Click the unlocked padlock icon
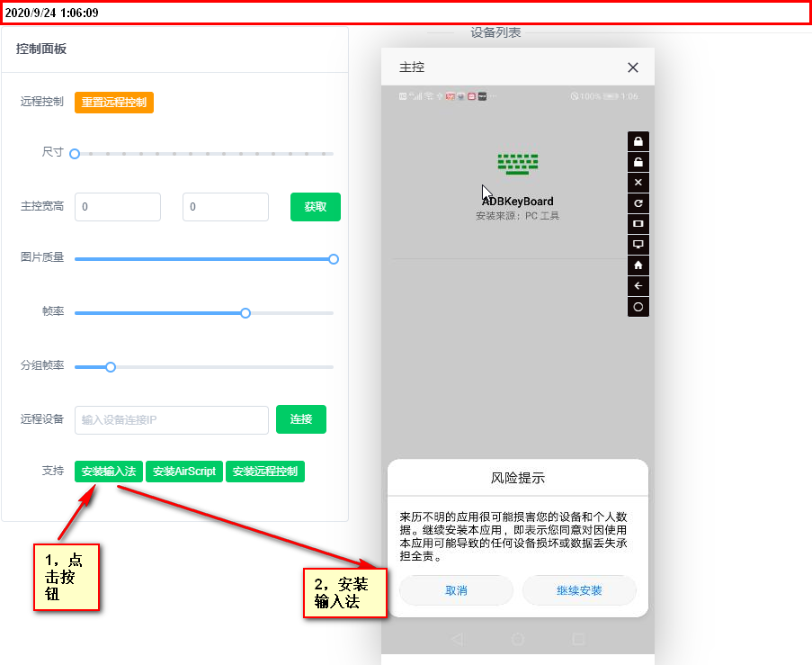The height and width of the screenshot is (665, 812). click(638, 162)
